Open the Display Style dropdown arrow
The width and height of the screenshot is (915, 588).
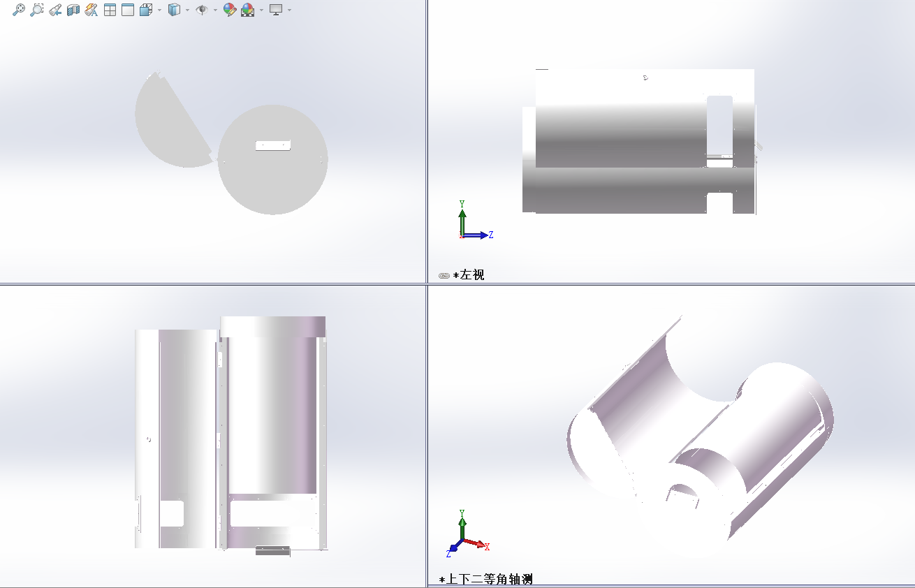[187, 10]
